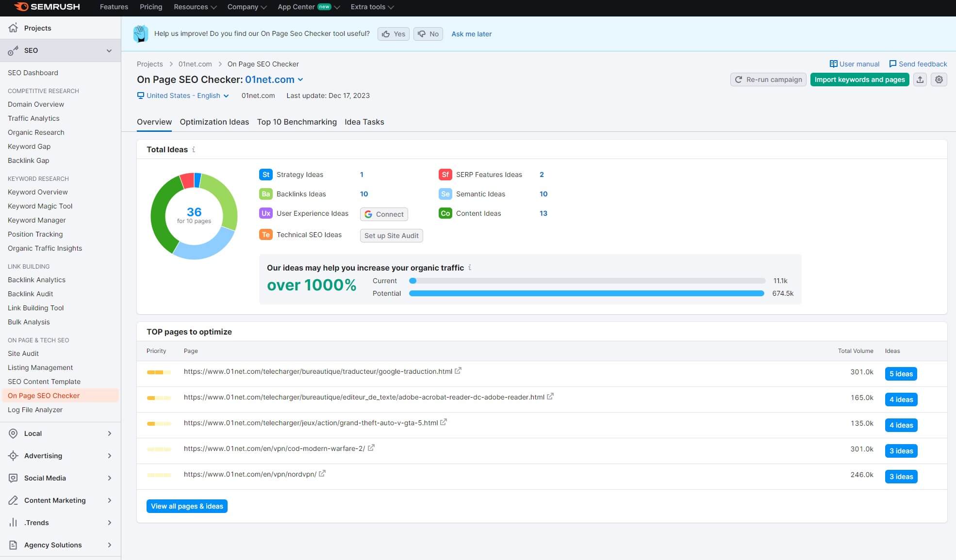The height and width of the screenshot is (560, 956).
Task: Click View all pages & ideas button
Action: click(x=187, y=505)
